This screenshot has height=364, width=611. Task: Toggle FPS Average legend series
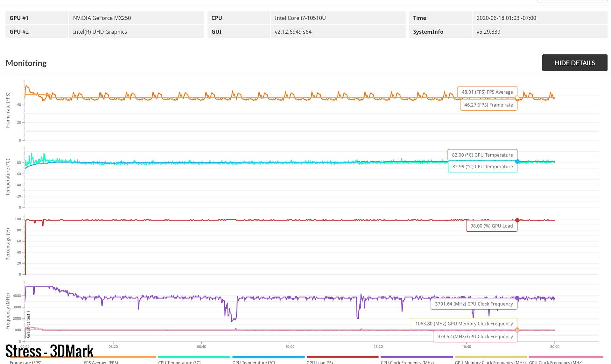coord(101,362)
